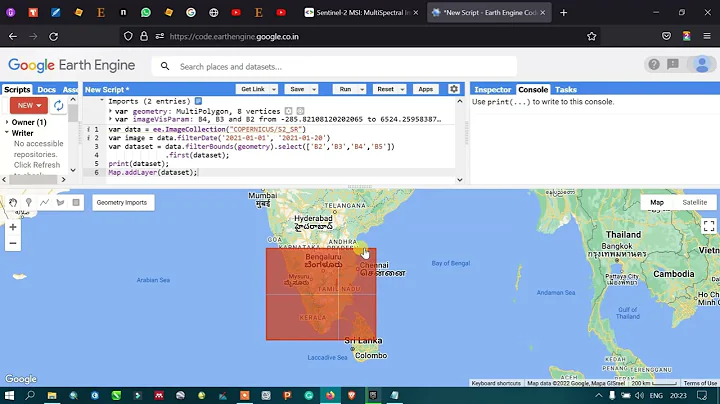The image size is (720, 404).
Task: Open Firefox application menu
Action: [x=707, y=36]
